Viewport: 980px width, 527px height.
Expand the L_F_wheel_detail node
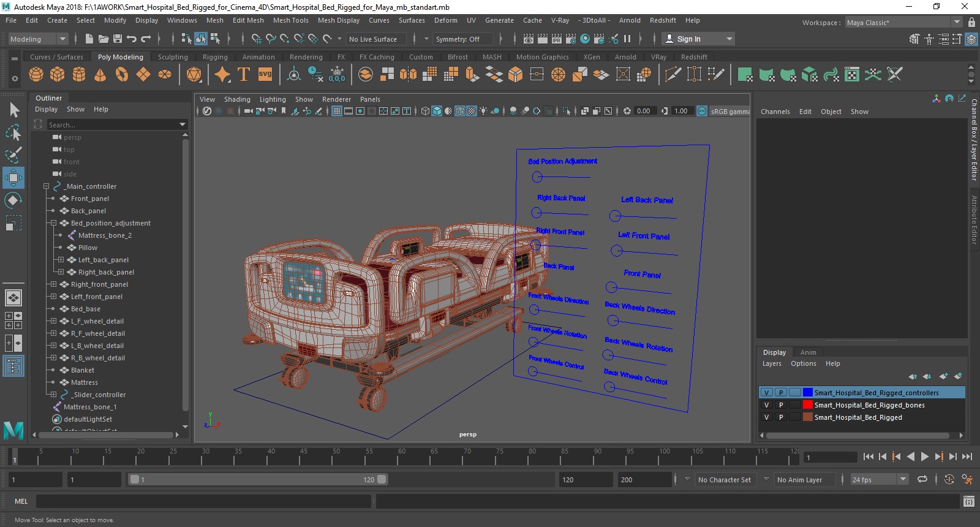click(x=53, y=321)
